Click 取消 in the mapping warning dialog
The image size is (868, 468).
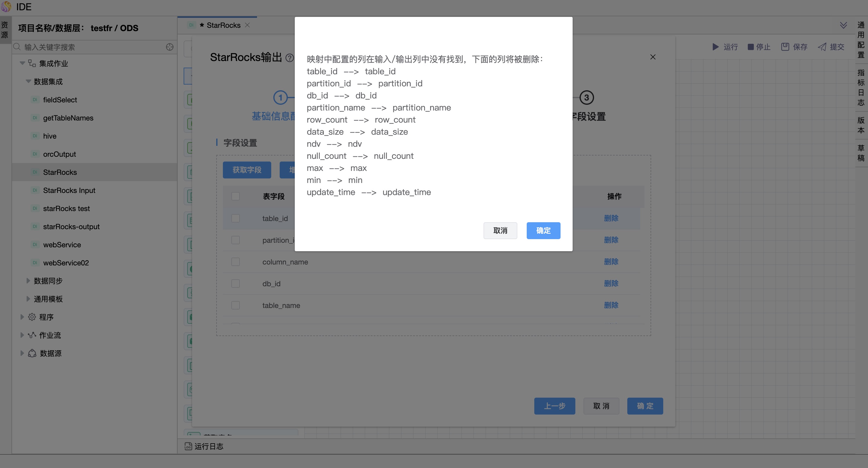click(500, 230)
